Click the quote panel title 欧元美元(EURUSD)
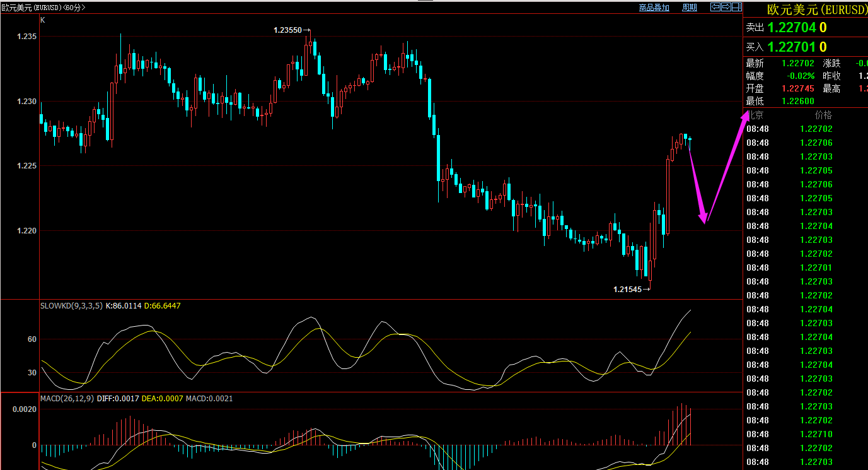The width and height of the screenshot is (868, 470). [816, 9]
